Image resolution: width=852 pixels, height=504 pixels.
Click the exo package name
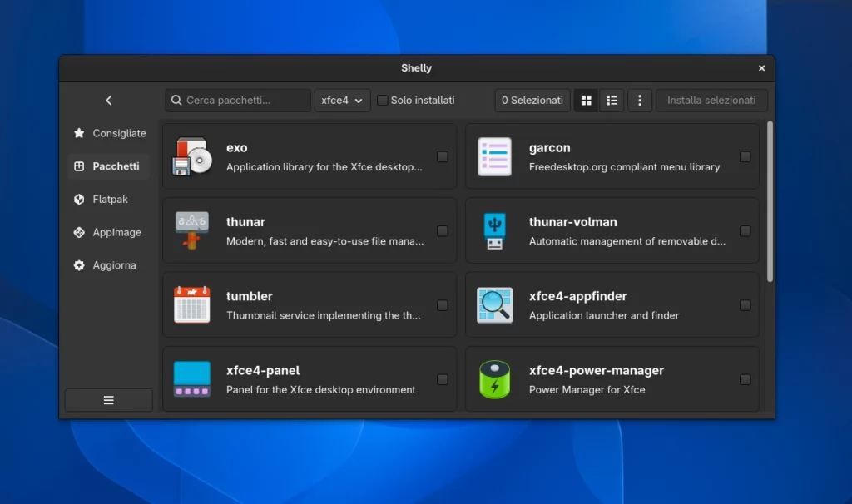click(x=237, y=148)
